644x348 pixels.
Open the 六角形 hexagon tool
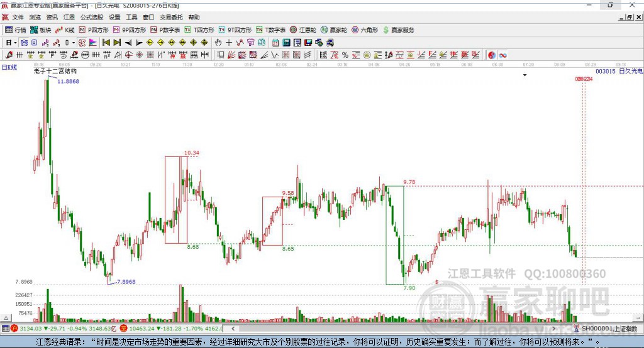[365, 30]
